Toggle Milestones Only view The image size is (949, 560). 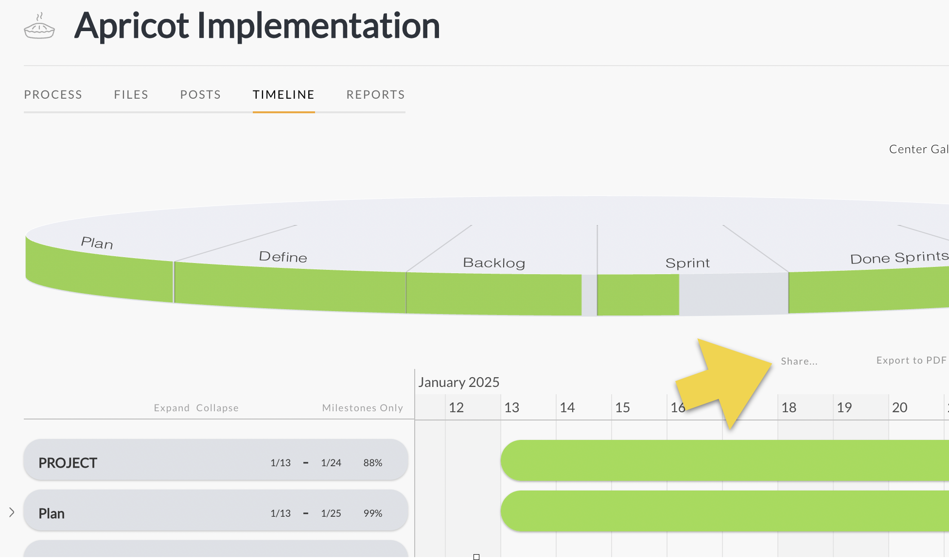(362, 408)
